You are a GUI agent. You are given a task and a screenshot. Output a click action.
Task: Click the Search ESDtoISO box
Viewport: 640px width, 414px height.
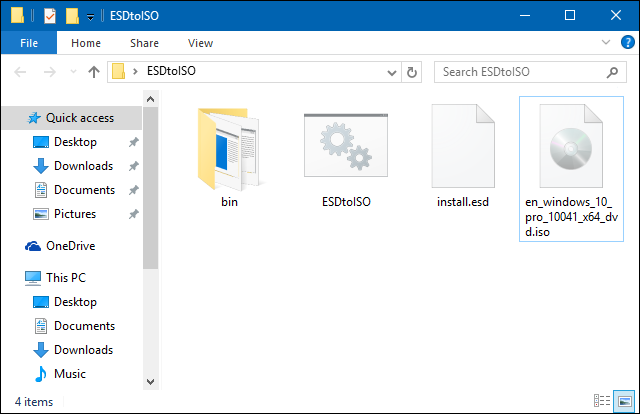(x=530, y=72)
